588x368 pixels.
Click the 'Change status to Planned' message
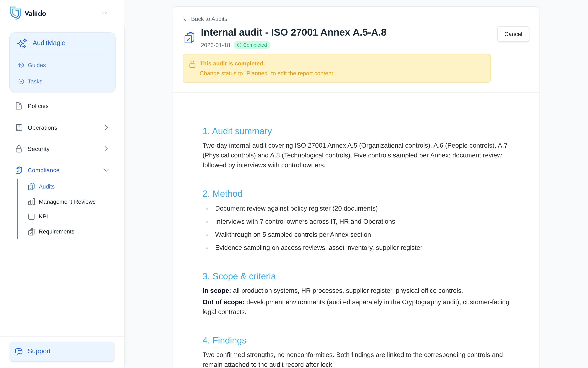coord(267,74)
